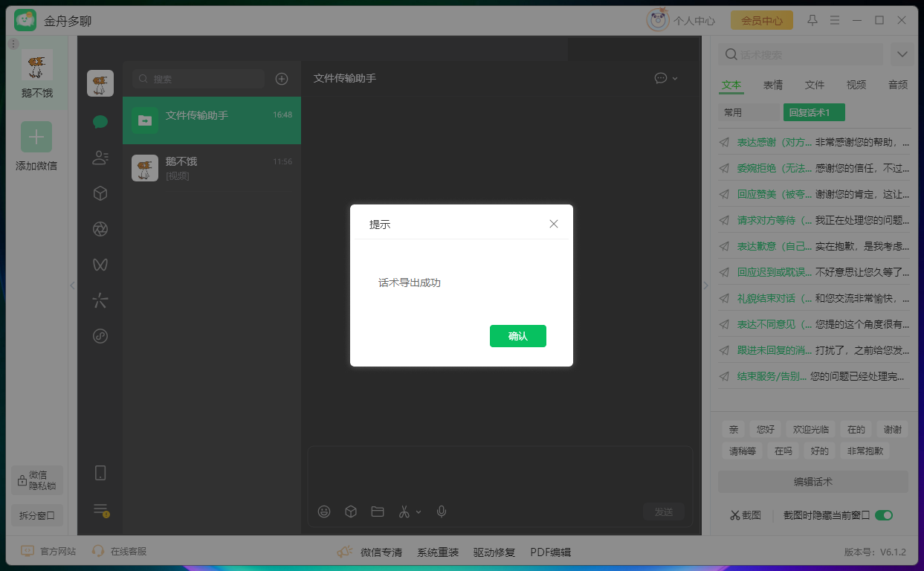Open the folder file-send icon
This screenshot has width=924, height=571.
pyautogui.click(x=377, y=512)
